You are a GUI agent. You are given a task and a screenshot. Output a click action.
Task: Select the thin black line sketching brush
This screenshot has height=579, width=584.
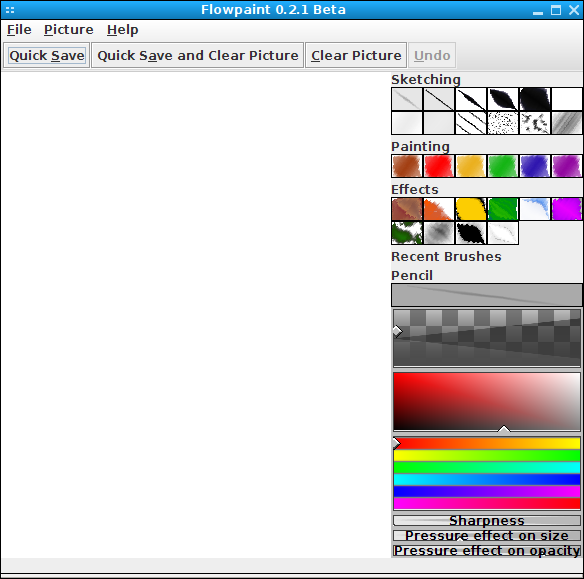[439, 99]
